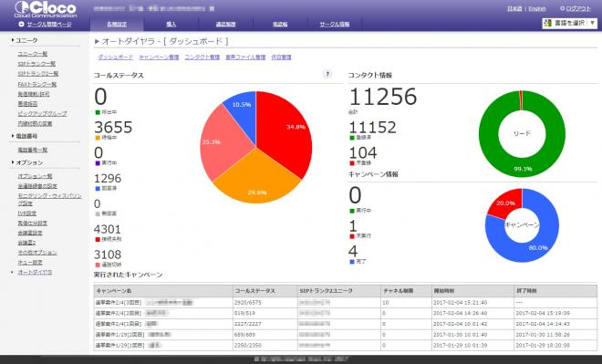Click the logout gear icon near ログアウト
Image resolution: width=602 pixels, height=364 pixels.
tap(562, 8)
